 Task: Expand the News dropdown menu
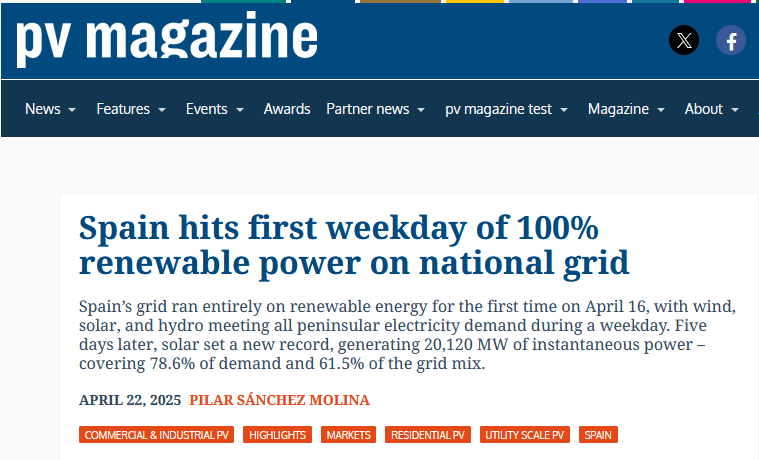[50, 109]
